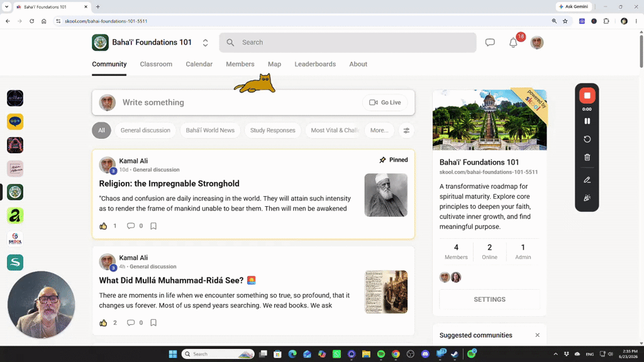Screen dimensions: 644x362
Task: Bookmark the Religion: the Impregnable Stronghold post
Action: click(x=153, y=226)
